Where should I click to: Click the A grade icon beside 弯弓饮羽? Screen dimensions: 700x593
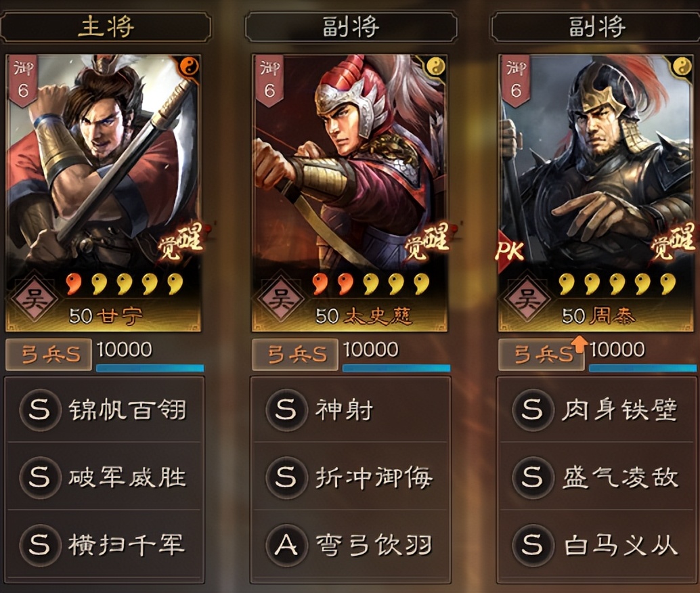click(x=286, y=545)
